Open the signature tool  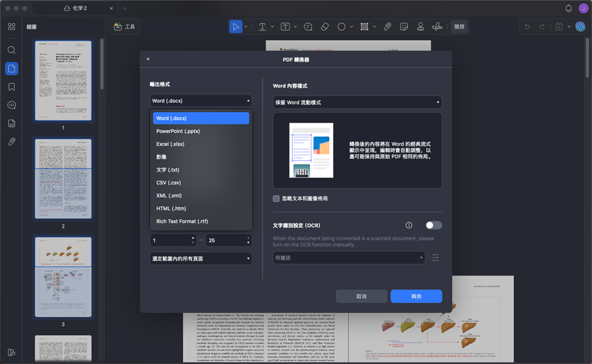[x=437, y=27]
